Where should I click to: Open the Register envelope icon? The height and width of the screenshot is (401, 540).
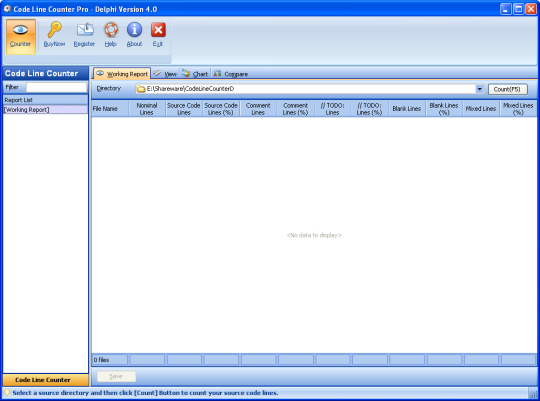(x=84, y=30)
